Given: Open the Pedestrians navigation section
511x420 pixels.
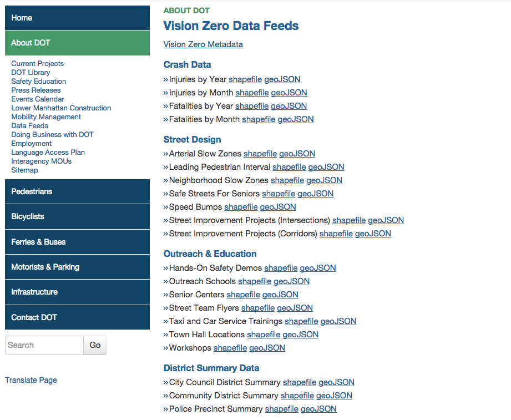Looking at the screenshot, I should pyautogui.click(x=77, y=191).
